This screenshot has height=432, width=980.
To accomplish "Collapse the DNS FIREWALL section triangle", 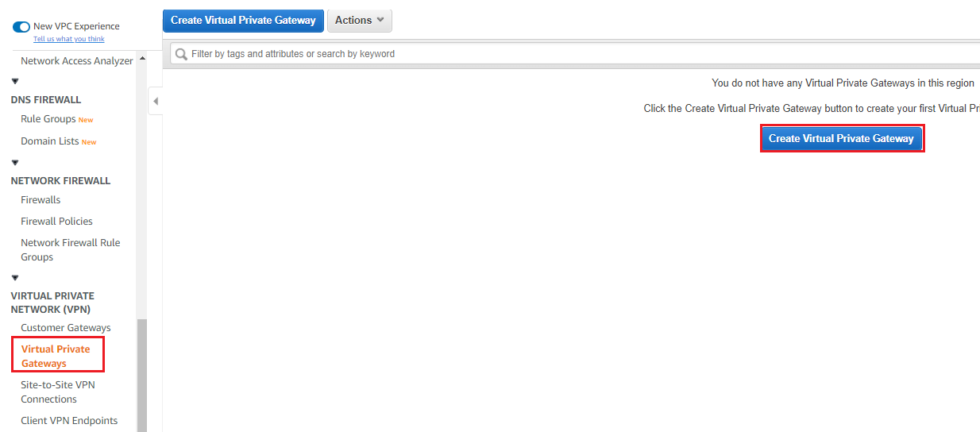I will (x=15, y=81).
